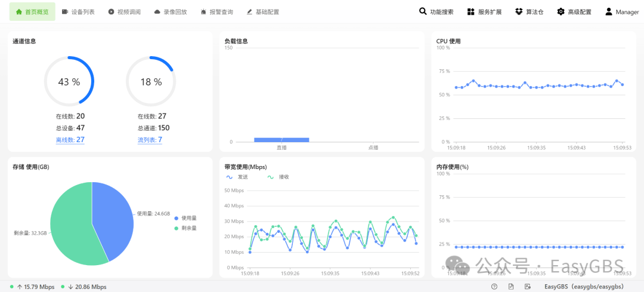Click the CPU 使用 panel title
This screenshot has width=644, height=292.
(448, 41)
